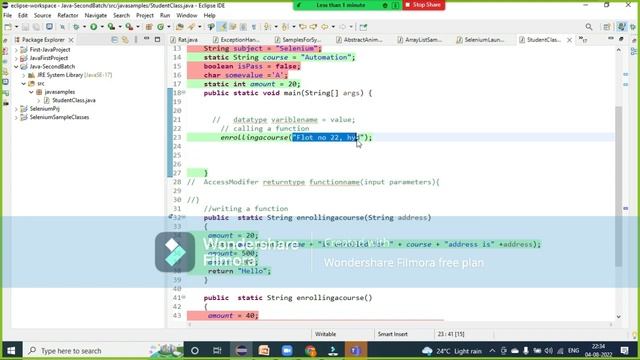Show hidden editor tabs overflow list
The width and height of the screenshot is (640, 360).
pyautogui.click(x=582, y=40)
